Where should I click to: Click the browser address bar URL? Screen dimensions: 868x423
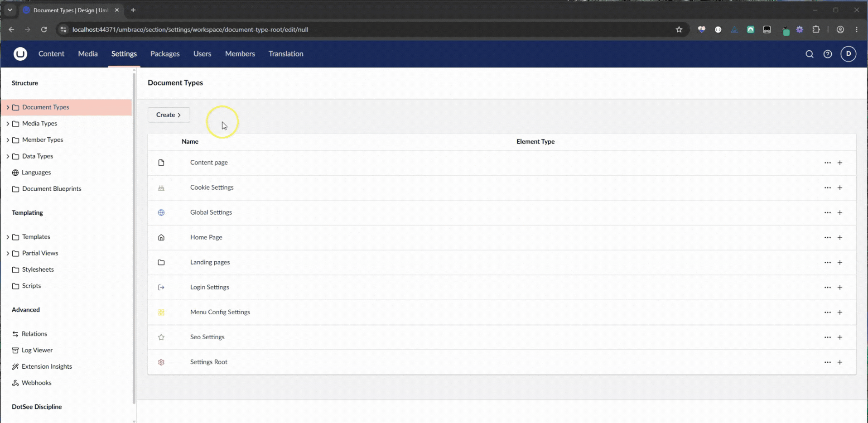pos(190,29)
